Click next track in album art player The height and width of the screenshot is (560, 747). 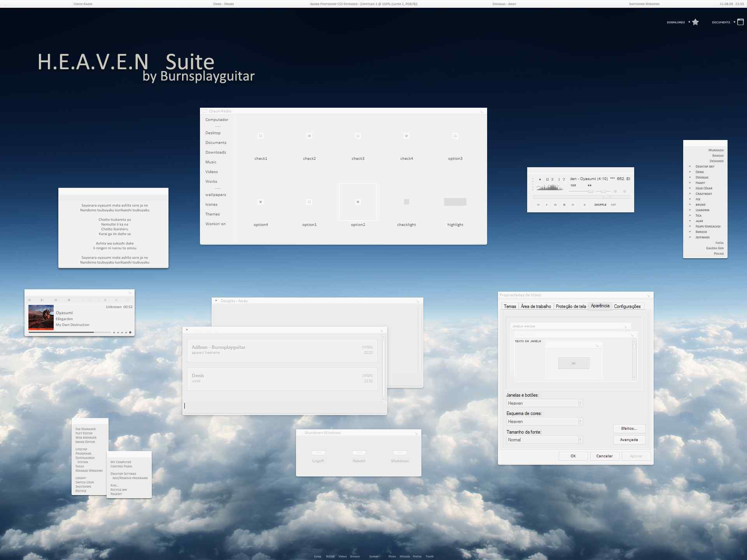point(42,300)
